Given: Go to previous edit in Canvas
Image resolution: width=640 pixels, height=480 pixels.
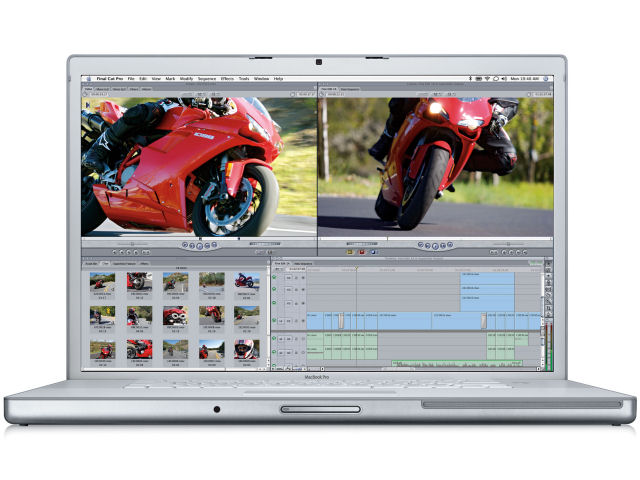Looking at the screenshot, I should pos(421,245).
